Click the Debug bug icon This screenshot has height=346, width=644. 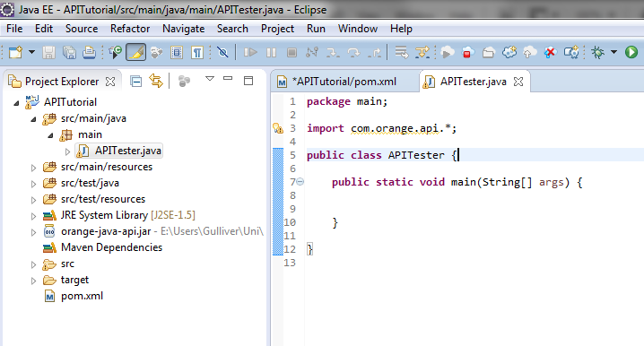click(597, 52)
